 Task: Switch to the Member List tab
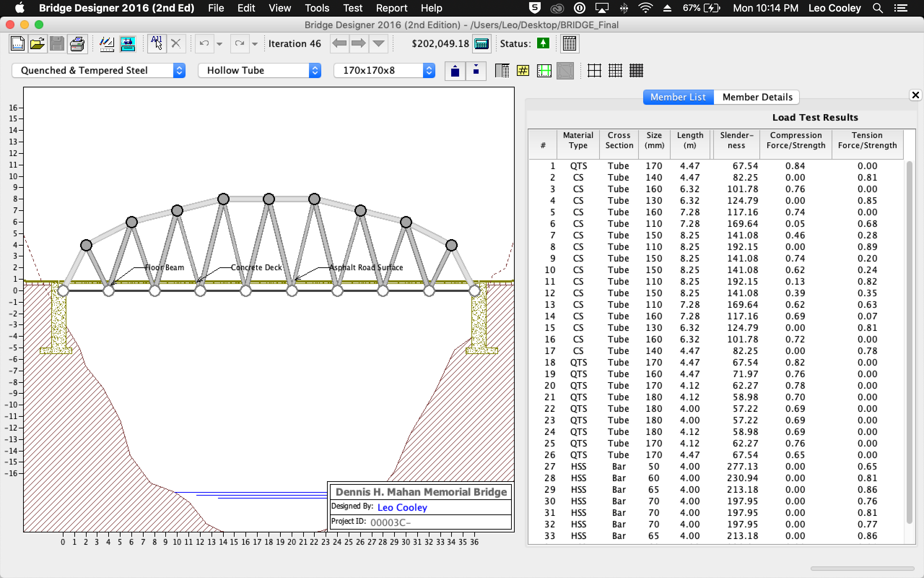[678, 97]
